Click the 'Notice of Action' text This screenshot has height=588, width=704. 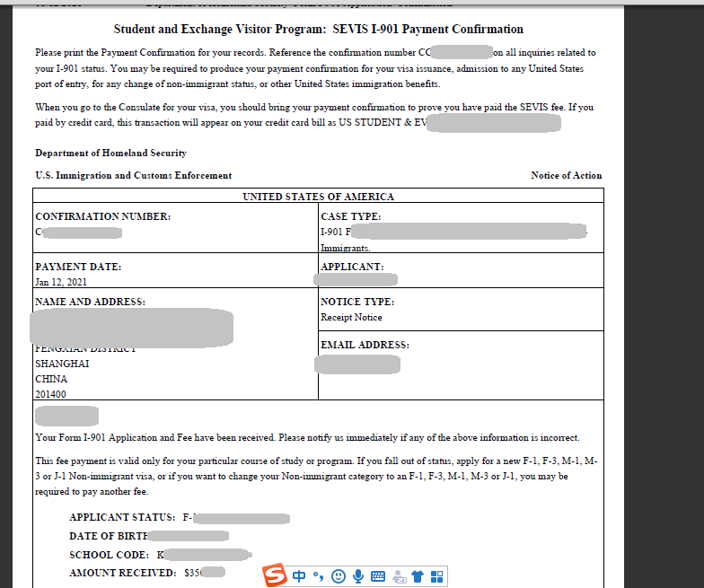point(566,176)
